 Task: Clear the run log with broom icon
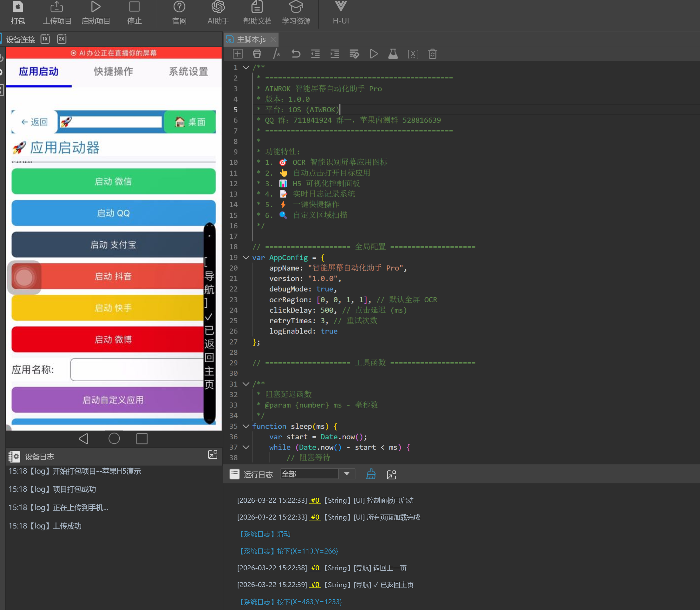pos(371,474)
